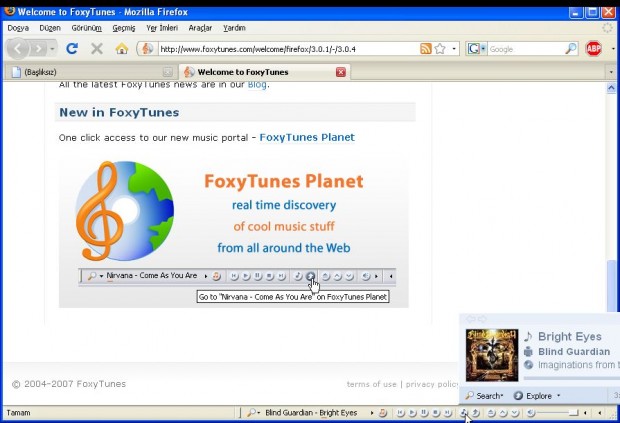Open the Araçlar menu
The image size is (620, 423).
click(200, 28)
